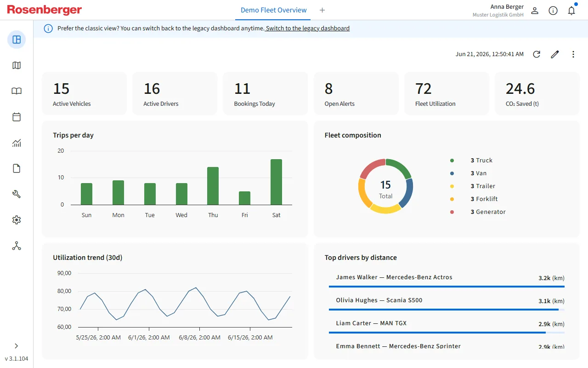The image size is (588, 368).
Task: Expand the sidebar with bottom chevron
Action: [x=17, y=346]
